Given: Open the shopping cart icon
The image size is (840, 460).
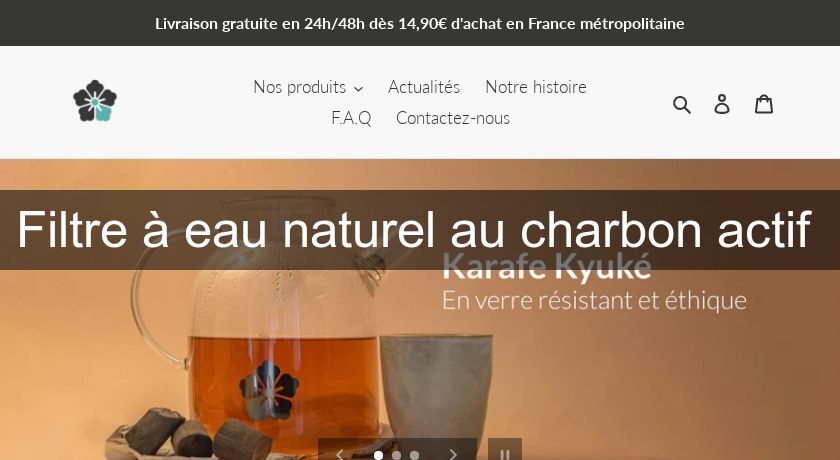Looking at the screenshot, I should pyautogui.click(x=763, y=104).
